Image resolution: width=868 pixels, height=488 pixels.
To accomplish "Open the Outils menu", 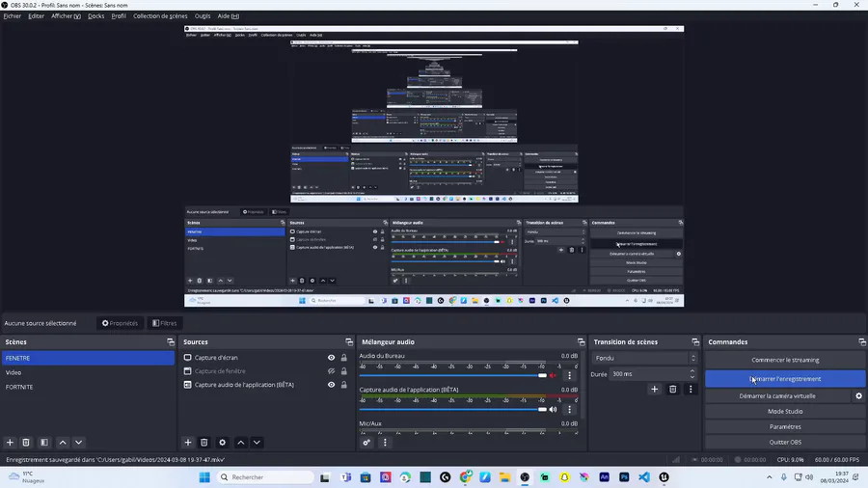I will [203, 16].
